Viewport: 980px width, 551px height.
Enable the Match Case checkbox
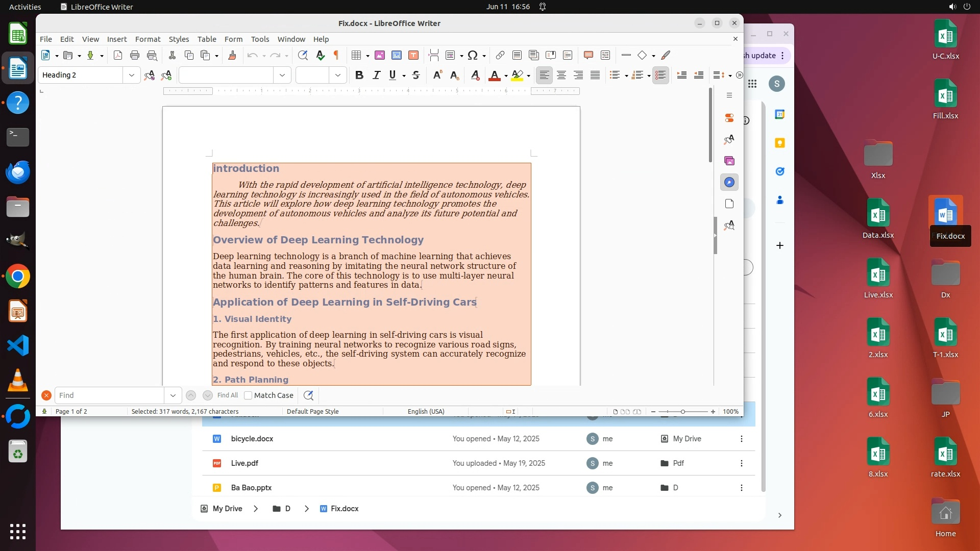[249, 395]
